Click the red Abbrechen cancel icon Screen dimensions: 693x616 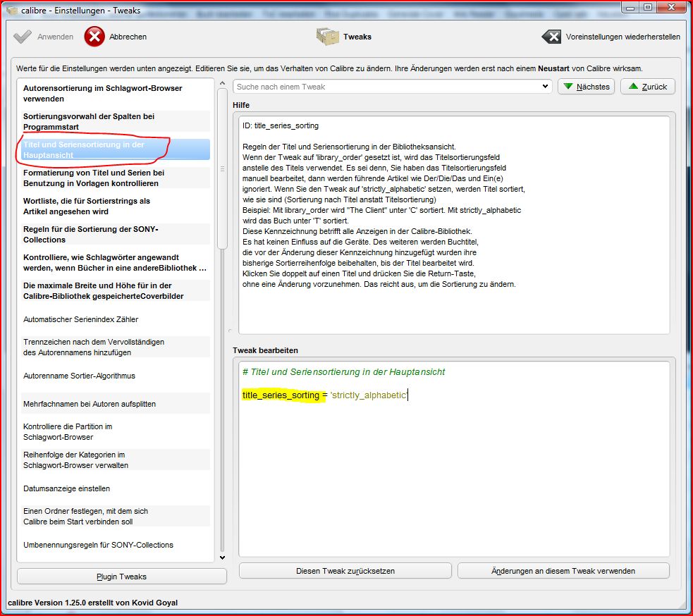[x=94, y=37]
